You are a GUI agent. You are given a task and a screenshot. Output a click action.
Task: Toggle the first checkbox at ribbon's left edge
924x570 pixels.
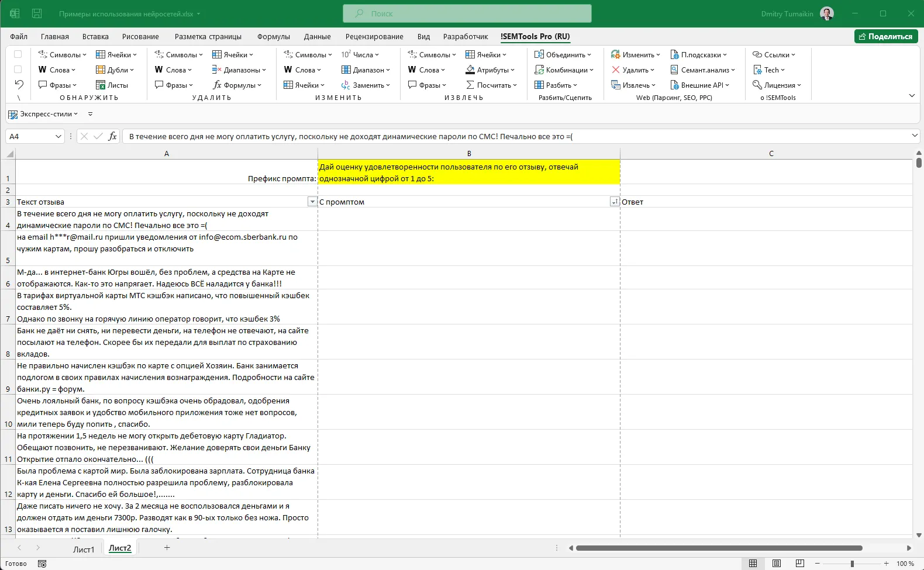(x=18, y=54)
